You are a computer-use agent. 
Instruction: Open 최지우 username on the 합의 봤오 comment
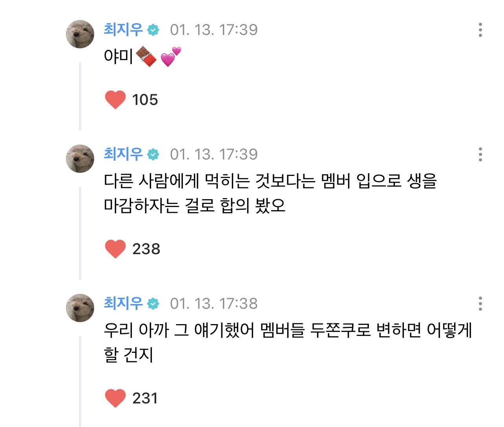123,154
